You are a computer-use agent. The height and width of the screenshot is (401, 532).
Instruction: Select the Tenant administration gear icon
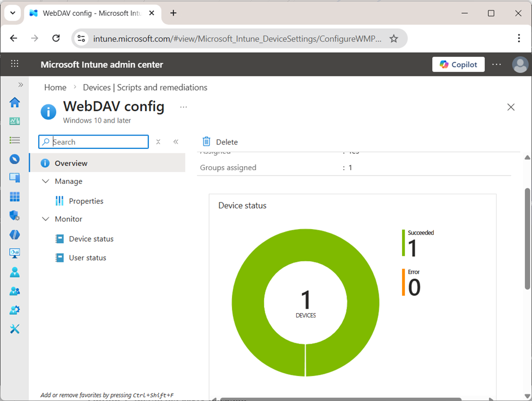click(15, 309)
